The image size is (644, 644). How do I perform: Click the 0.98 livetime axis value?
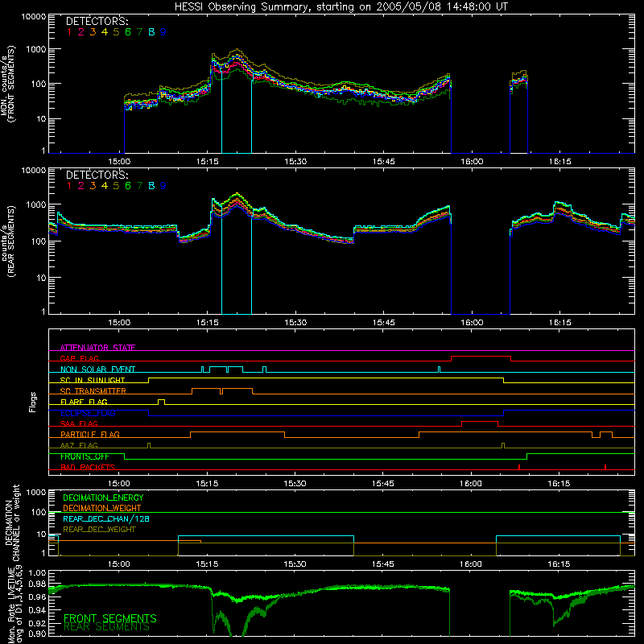pos(37,584)
